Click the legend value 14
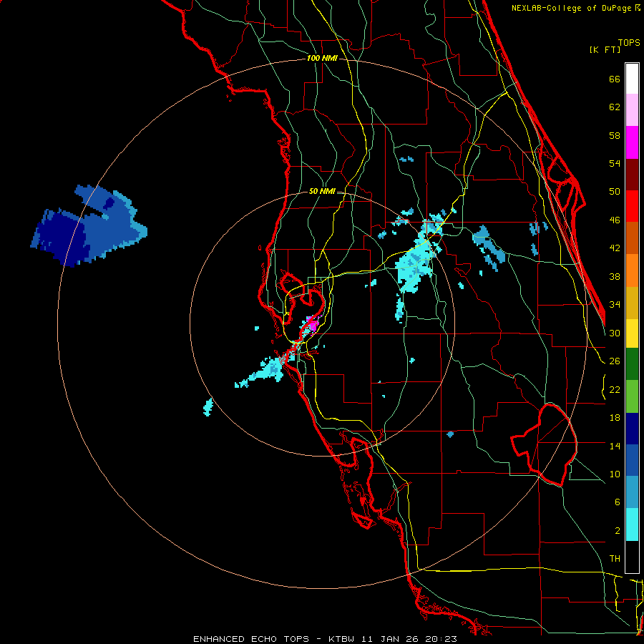This screenshot has height=644, width=644. [615, 446]
